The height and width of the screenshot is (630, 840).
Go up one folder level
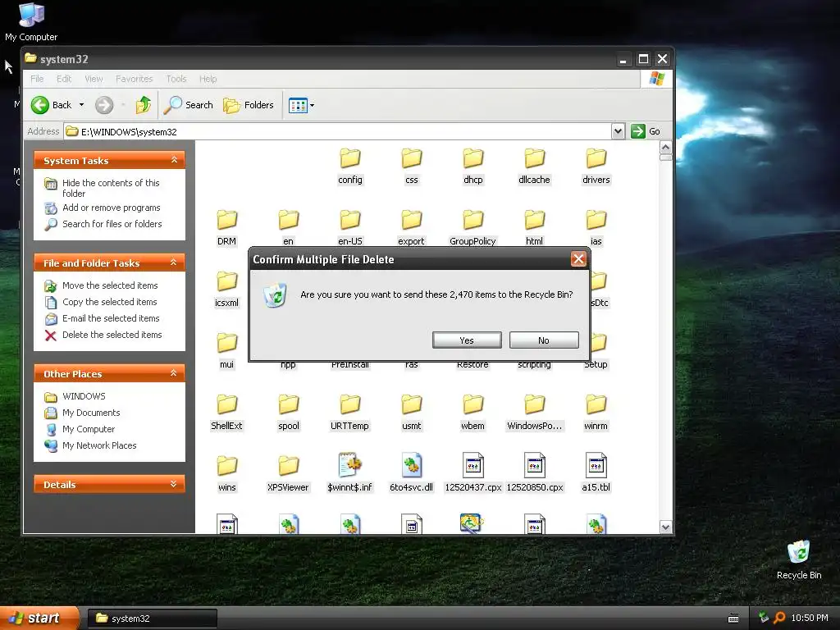[x=143, y=105]
